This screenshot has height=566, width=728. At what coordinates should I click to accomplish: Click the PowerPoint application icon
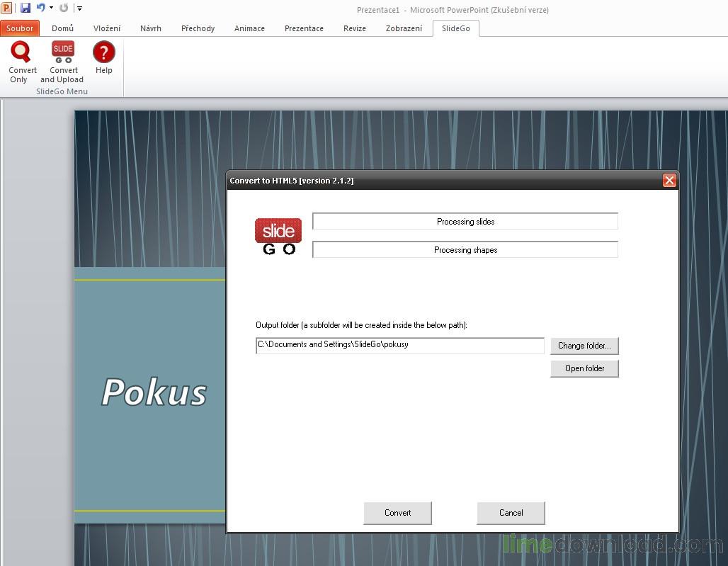(6, 8)
